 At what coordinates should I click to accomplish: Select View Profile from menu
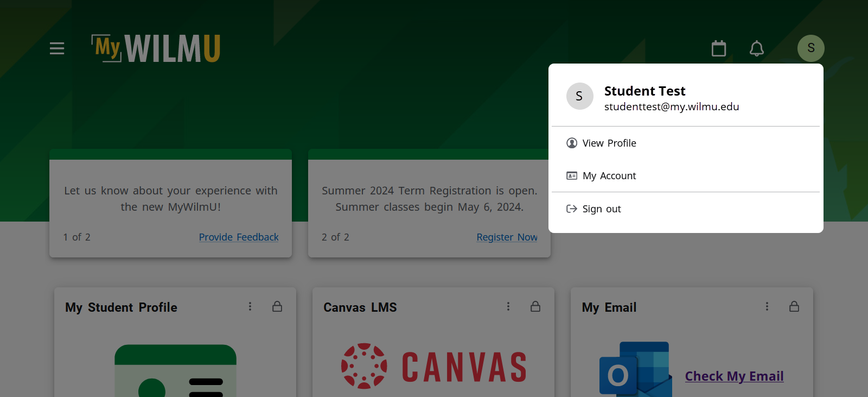[x=686, y=143]
